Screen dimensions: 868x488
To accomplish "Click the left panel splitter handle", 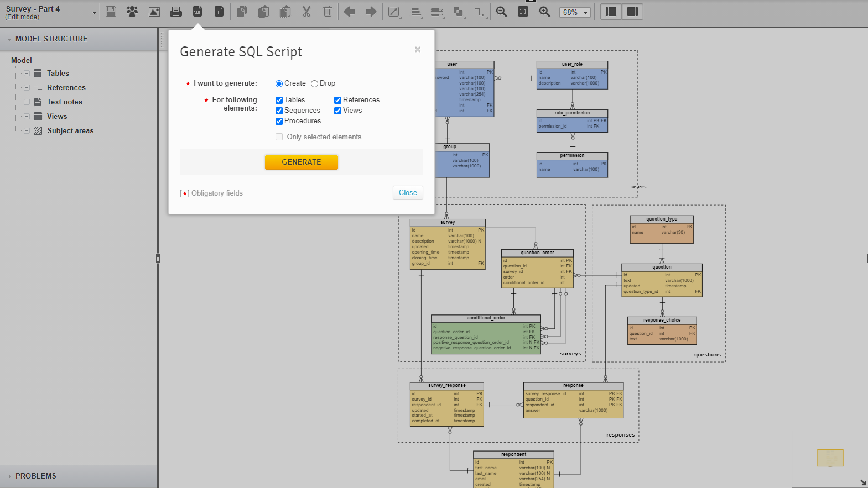I will 158,258.
